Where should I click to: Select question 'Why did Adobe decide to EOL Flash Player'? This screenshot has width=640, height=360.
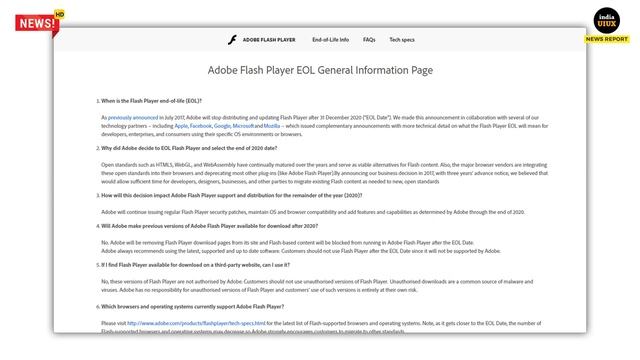click(x=189, y=148)
